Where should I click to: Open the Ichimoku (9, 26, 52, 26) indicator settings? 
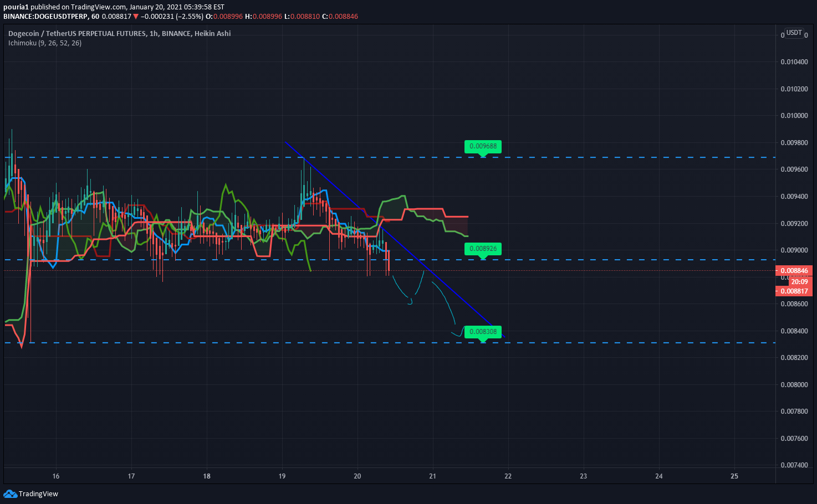[x=44, y=43]
